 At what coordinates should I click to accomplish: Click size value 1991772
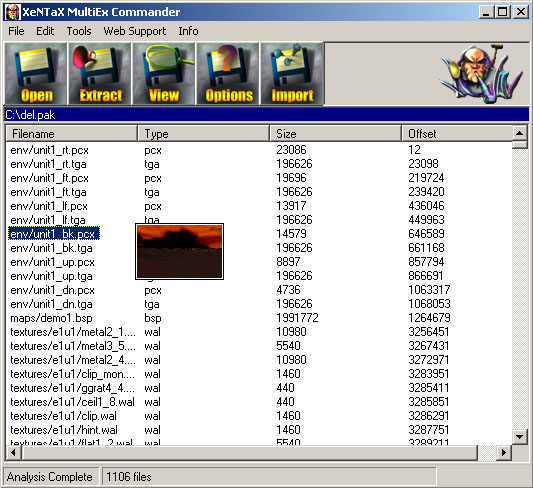click(x=297, y=318)
